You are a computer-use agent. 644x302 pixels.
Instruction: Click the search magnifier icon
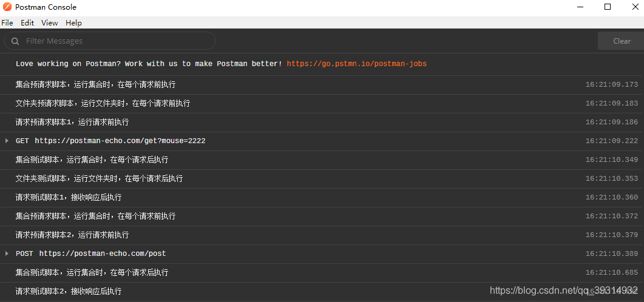[15, 41]
